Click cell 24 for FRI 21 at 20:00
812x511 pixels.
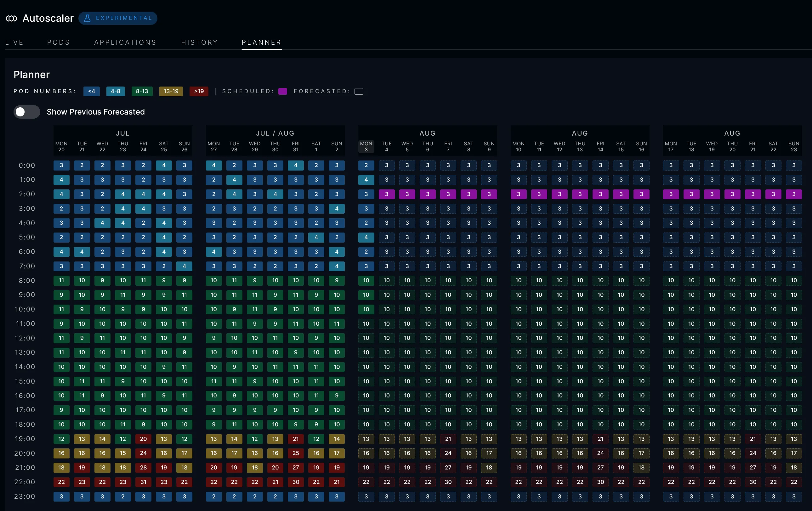753,453
